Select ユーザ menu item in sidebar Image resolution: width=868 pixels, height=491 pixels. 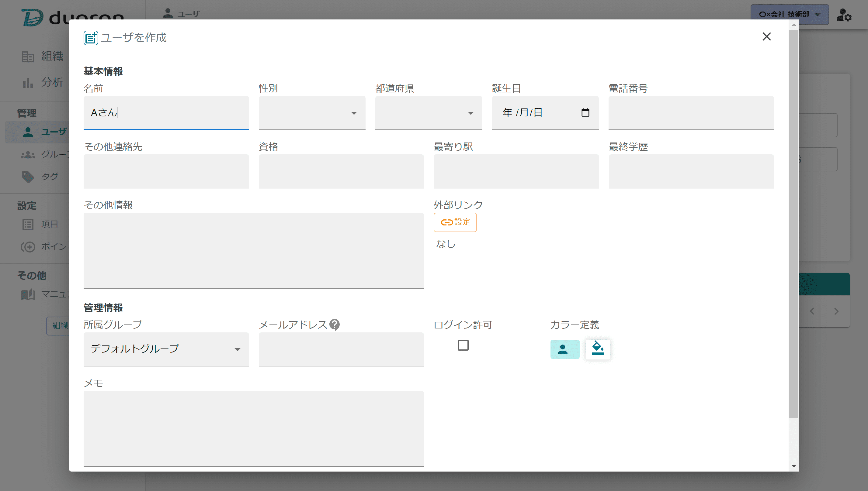click(x=37, y=132)
